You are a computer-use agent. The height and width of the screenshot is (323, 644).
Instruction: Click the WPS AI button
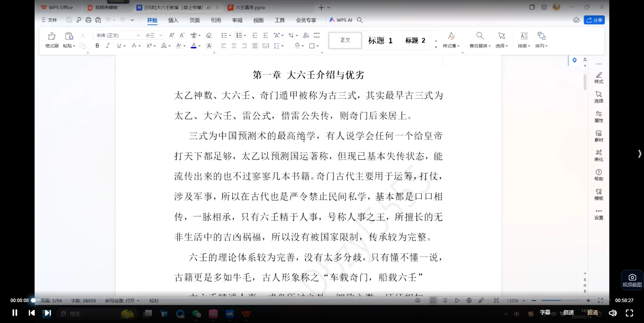(x=340, y=20)
